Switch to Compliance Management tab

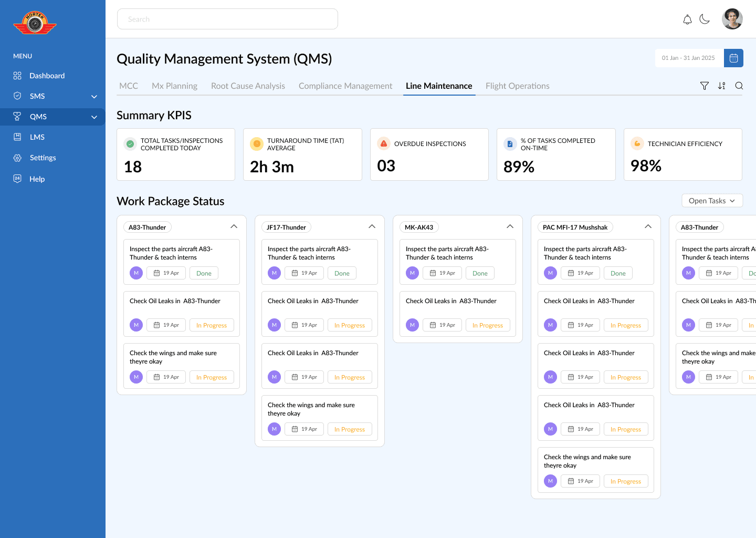click(x=345, y=86)
